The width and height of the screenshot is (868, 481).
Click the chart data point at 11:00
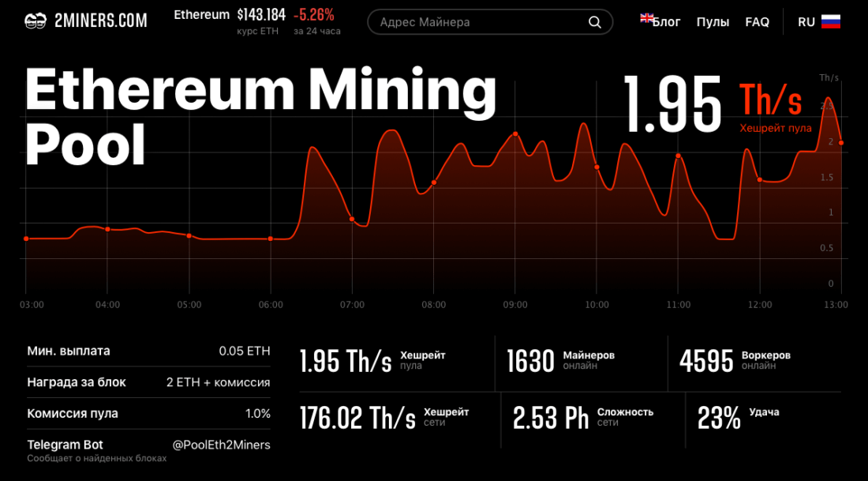click(678, 156)
